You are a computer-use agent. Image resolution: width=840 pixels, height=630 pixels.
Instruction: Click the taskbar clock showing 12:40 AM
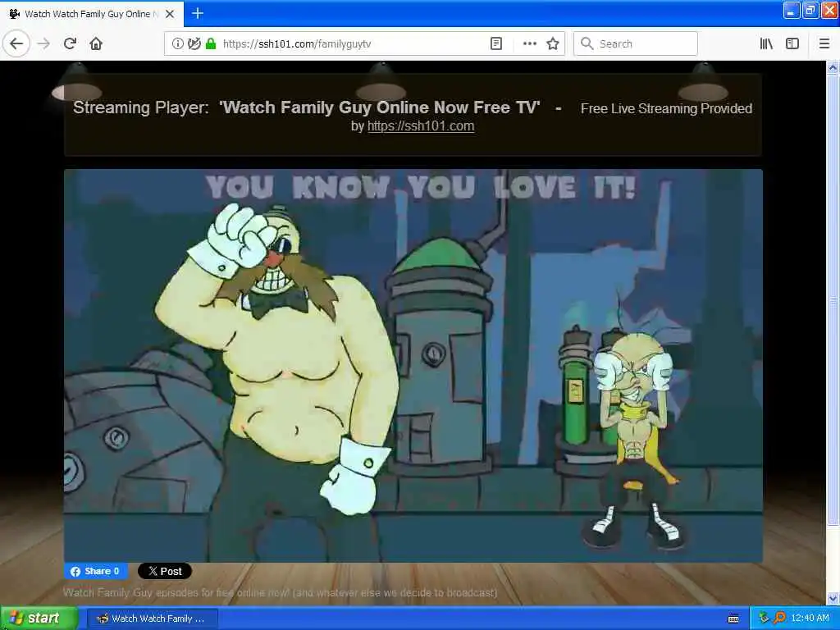coord(810,619)
